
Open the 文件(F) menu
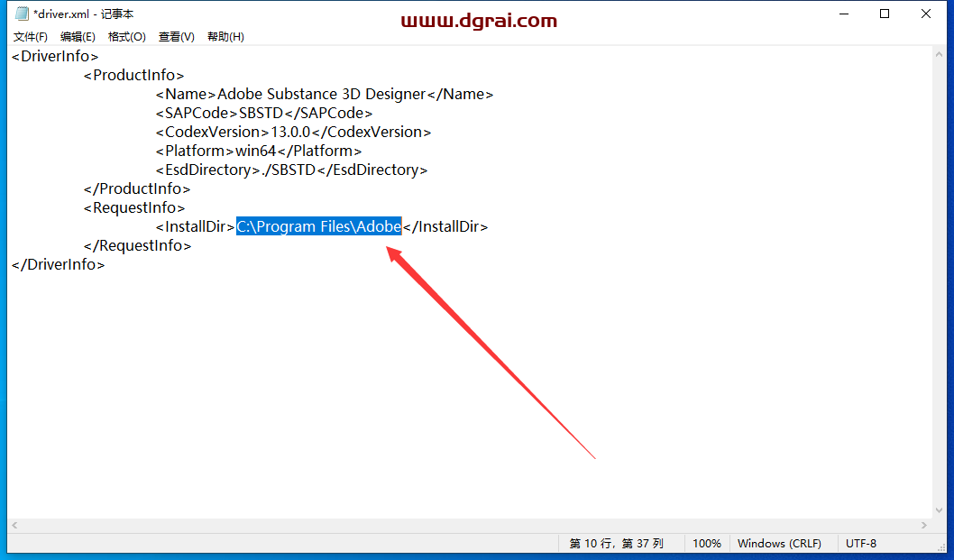click(x=31, y=36)
